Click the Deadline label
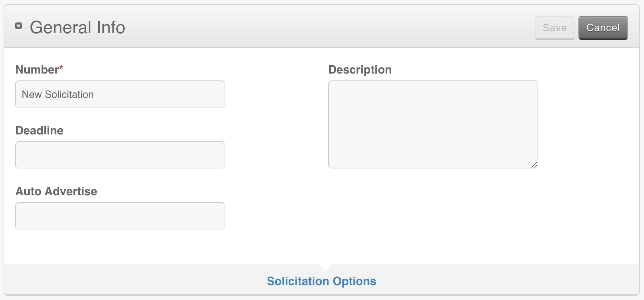The height and width of the screenshot is (300, 644). (40, 130)
